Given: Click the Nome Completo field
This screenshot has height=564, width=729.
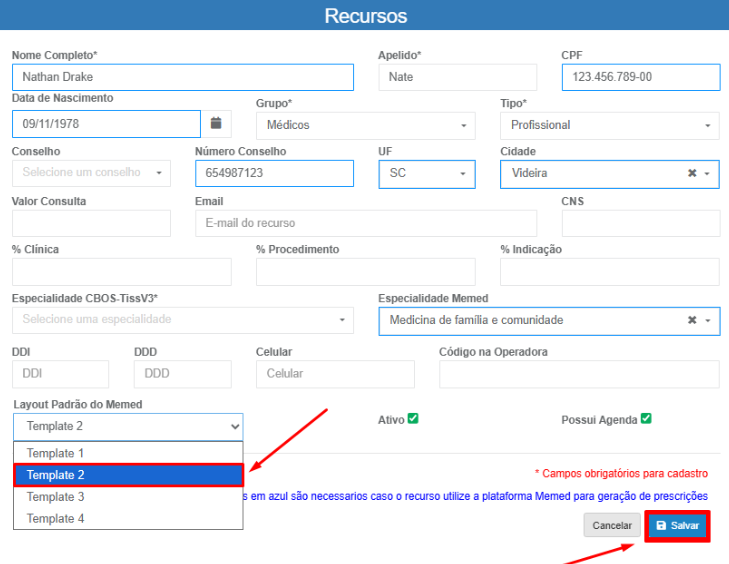Looking at the screenshot, I should pyautogui.click(x=182, y=77).
